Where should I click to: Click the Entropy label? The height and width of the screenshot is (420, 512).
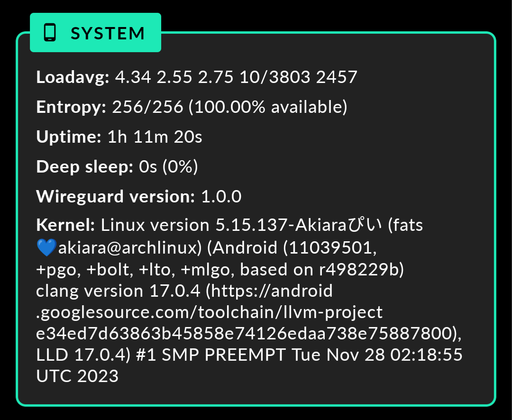click(71, 108)
